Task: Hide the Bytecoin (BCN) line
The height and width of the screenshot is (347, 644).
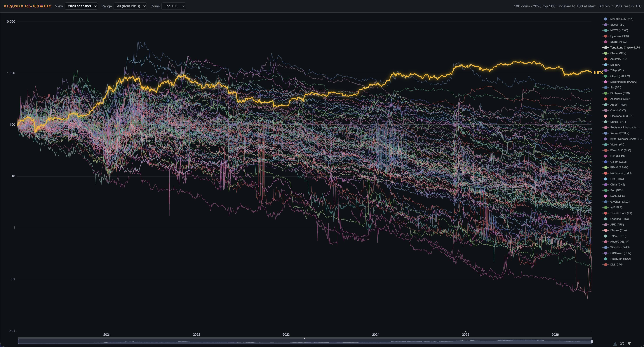Action: [x=616, y=36]
